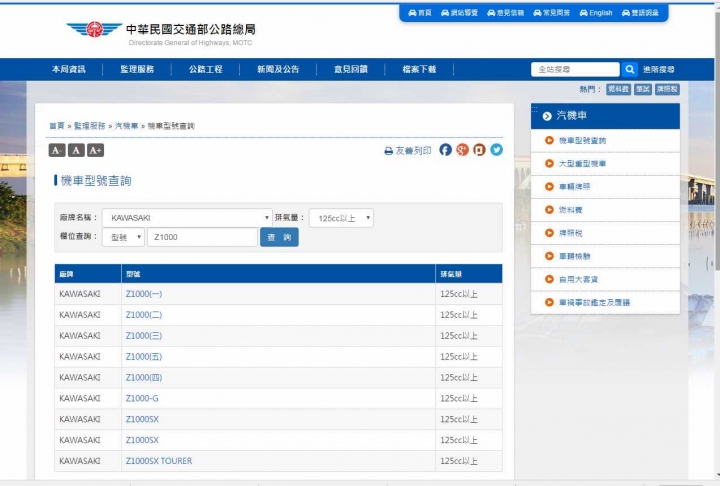Open 牌照稅 in the sidebar list
Viewport: 720px width, 486px height.
point(570,233)
